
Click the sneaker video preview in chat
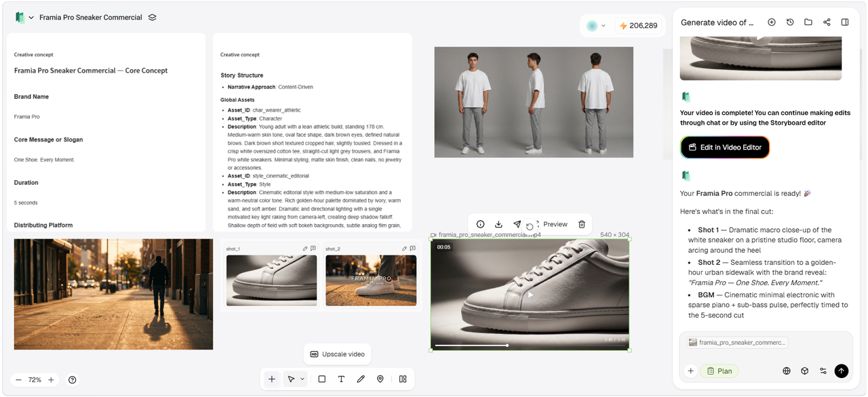(x=761, y=58)
